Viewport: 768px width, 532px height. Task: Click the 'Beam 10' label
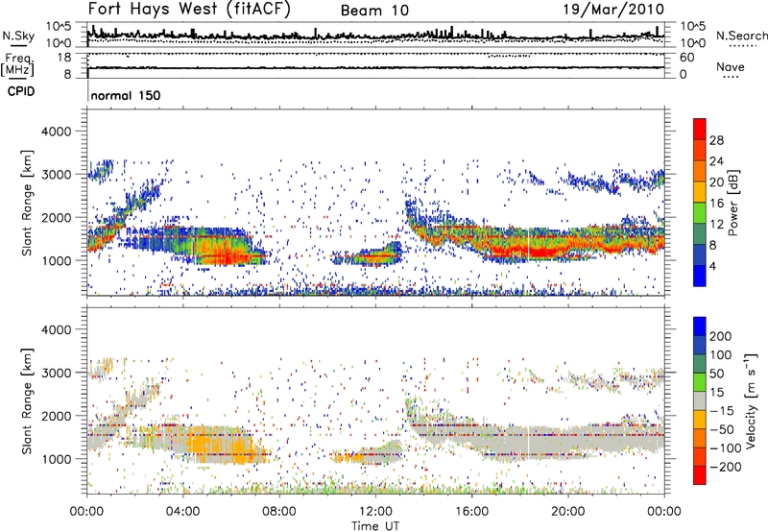tap(374, 11)
